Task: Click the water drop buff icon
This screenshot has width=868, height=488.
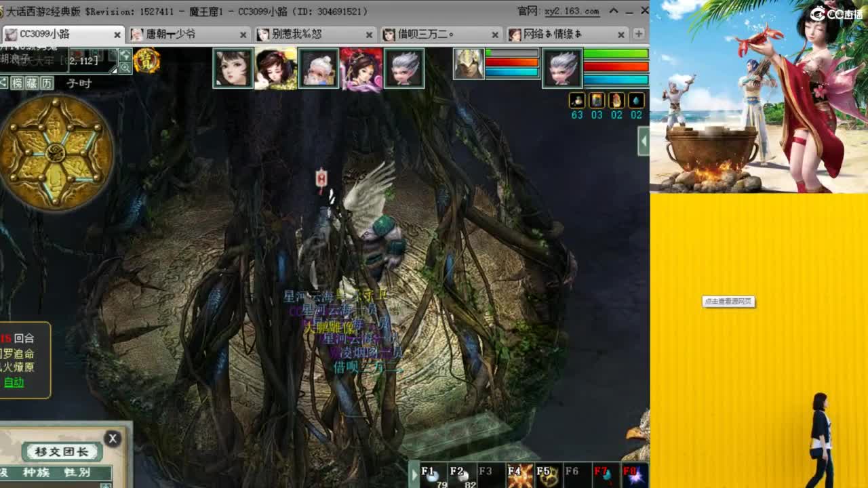Action: (x=636, y=100)
